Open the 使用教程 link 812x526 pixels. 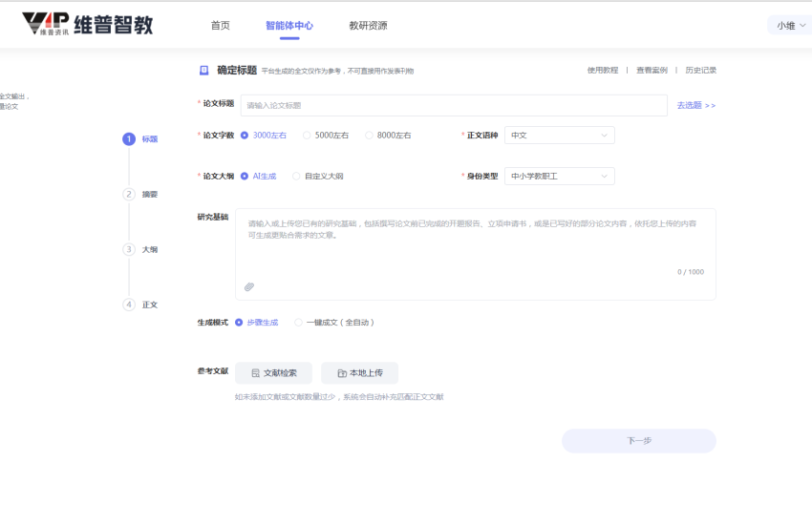click(603, 71)
